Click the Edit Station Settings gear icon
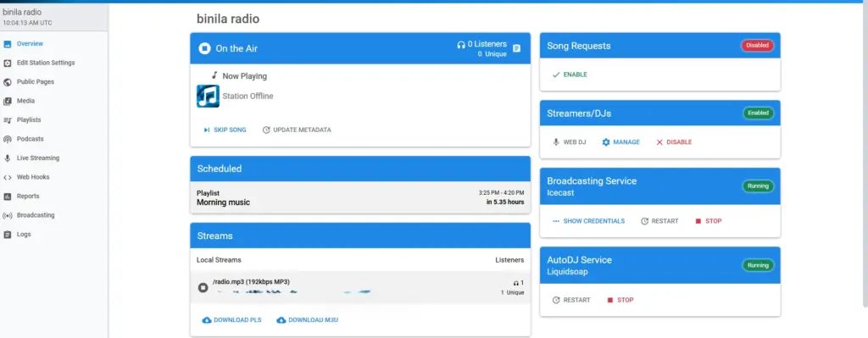The width and height of the screenshot is (868, 338). [7, 63]
